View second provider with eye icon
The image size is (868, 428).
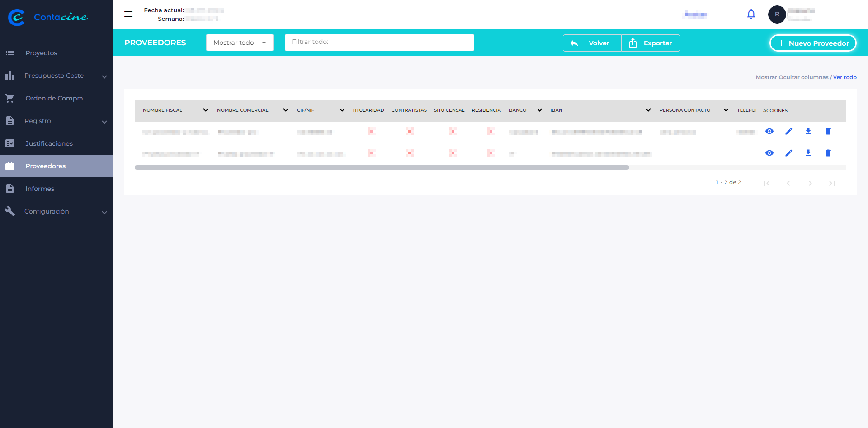tap(769, 153)
